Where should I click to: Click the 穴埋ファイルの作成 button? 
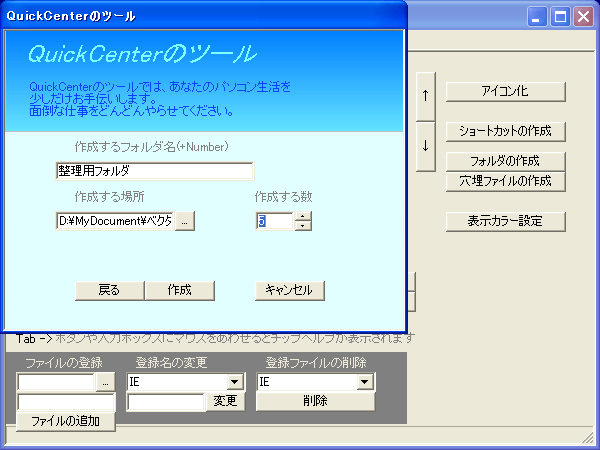click(505, 181)
